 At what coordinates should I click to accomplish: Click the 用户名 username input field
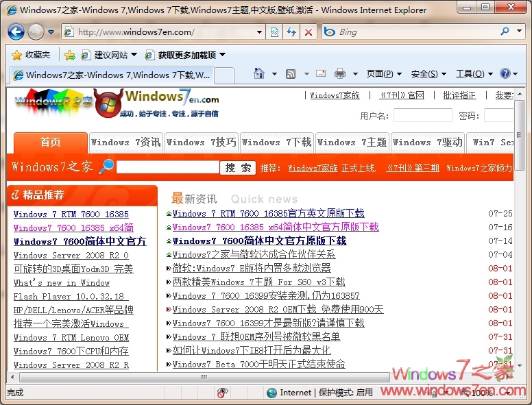pyautogui.click(x=423, y=115)
